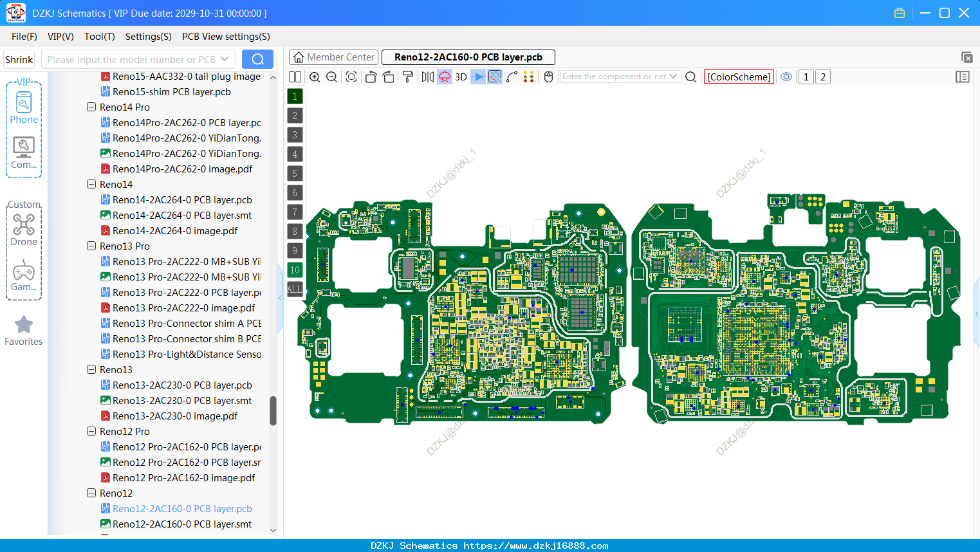
Task: Collapse the Reno14 Pro folder
Action: 91,107
